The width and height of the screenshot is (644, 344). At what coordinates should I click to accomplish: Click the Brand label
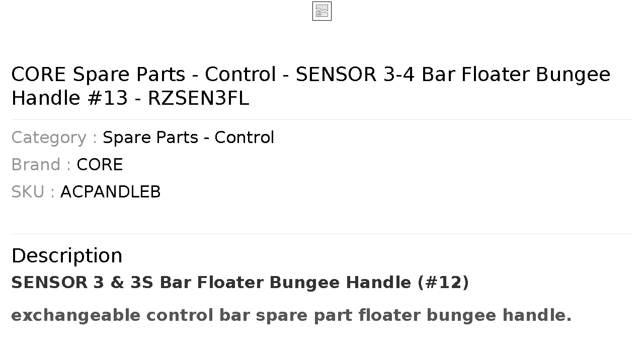[x=41, y=165]
